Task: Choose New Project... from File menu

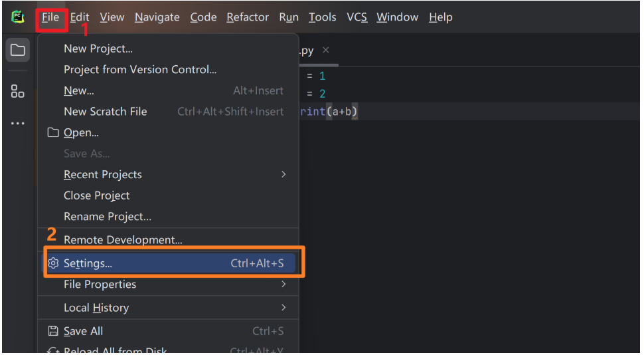Action: pos(169,49)
